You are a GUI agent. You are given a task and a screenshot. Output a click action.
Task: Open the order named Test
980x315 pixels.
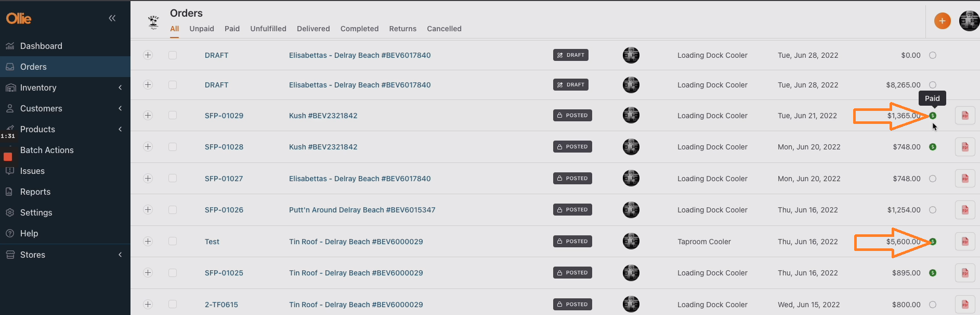[x=212, y=242]
